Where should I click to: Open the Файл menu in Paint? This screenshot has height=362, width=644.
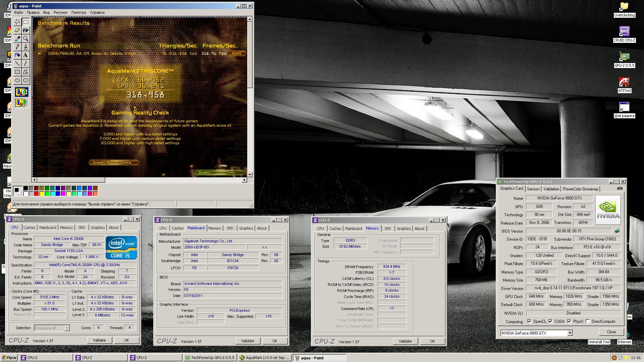click(18, 12)
